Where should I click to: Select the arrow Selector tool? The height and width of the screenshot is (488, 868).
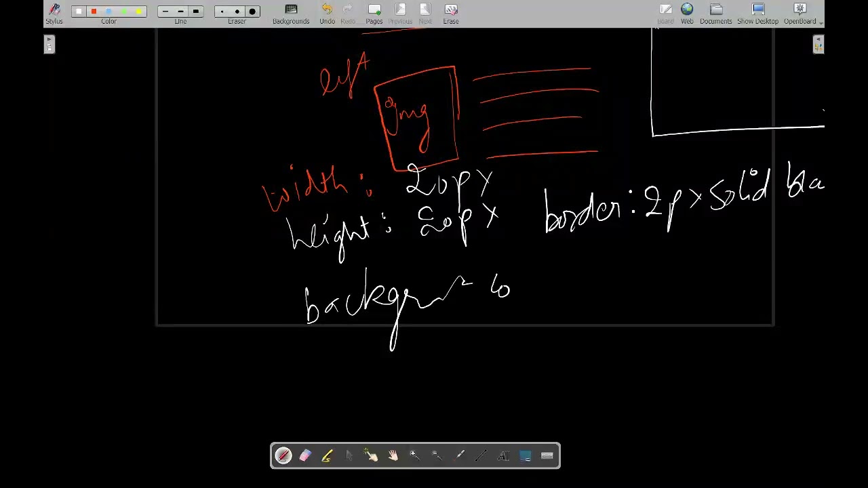point(349,455)
